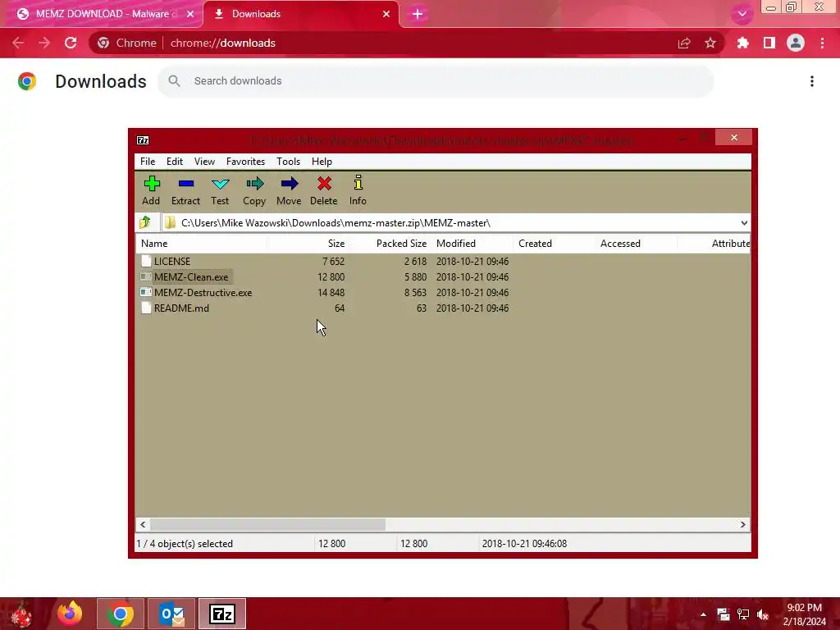840x630 pixels.
Task: Select the LICENSE file name
Action: point(172,262)
